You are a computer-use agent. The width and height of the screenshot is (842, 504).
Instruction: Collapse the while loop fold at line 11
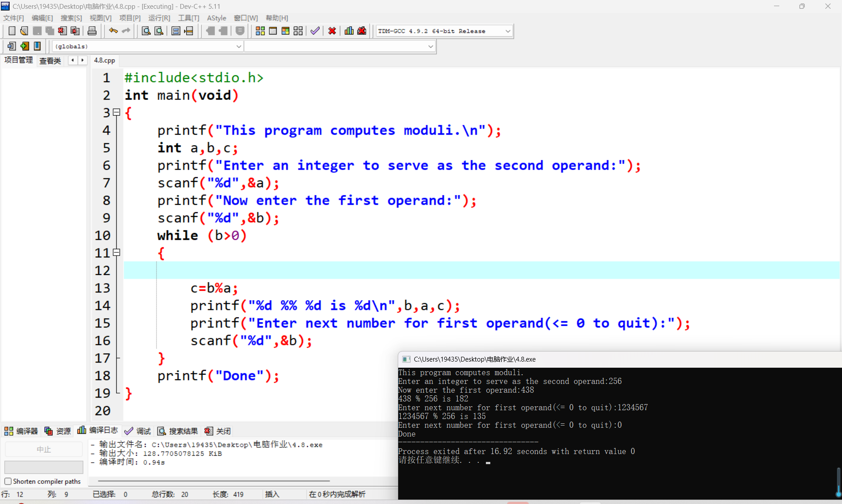click(x=116, y=252)
